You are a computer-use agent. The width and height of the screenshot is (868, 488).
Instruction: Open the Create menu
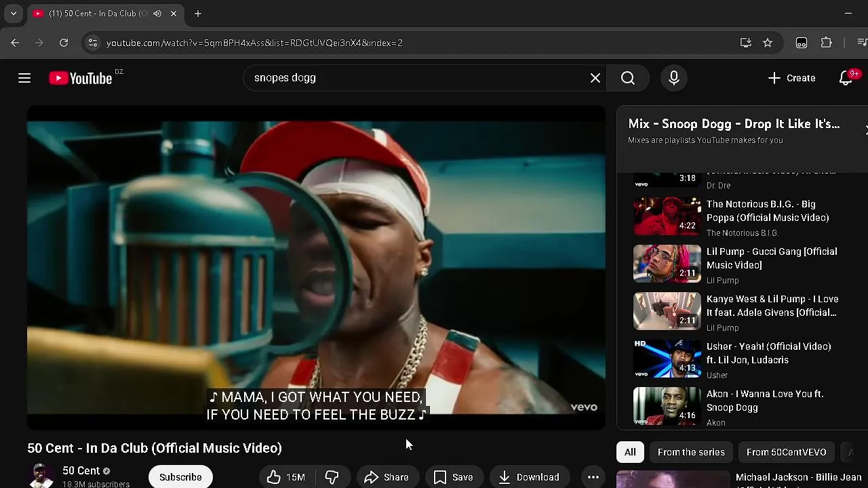coord(791,78)
